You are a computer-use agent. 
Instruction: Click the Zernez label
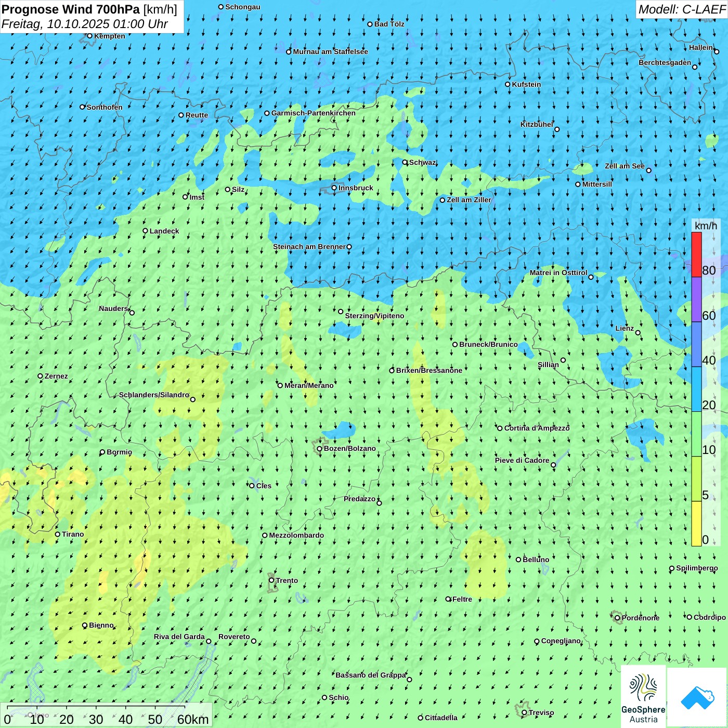pos(56,376)
